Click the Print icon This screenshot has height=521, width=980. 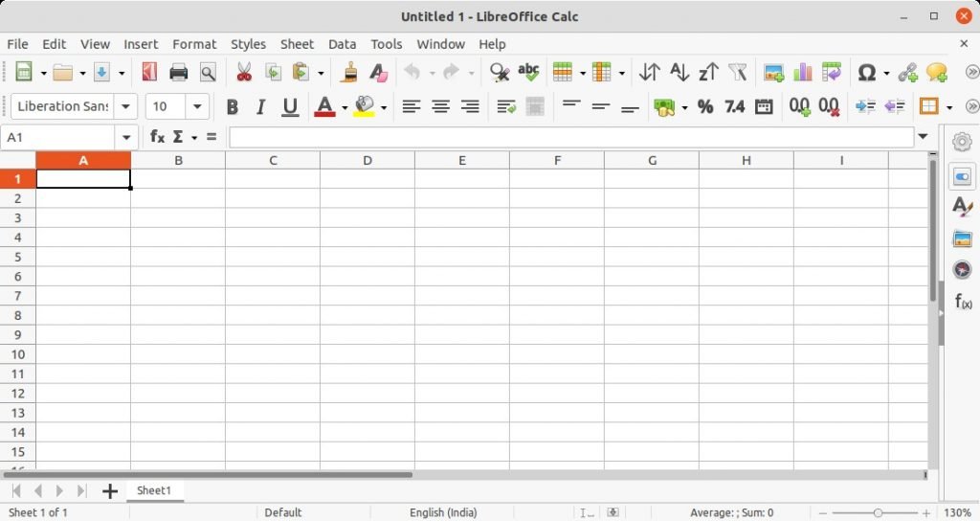(x=179, y=72)
